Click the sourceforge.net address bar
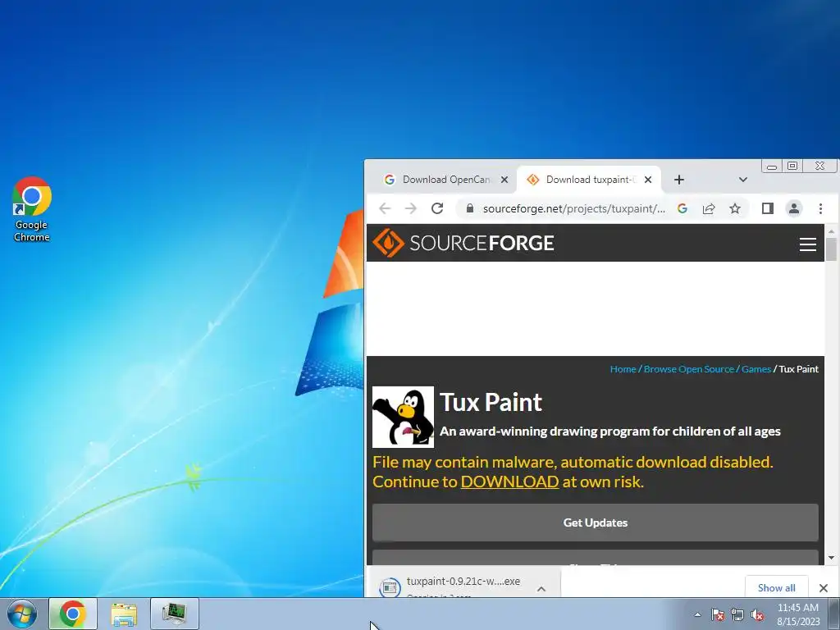 tap(573, 208)
